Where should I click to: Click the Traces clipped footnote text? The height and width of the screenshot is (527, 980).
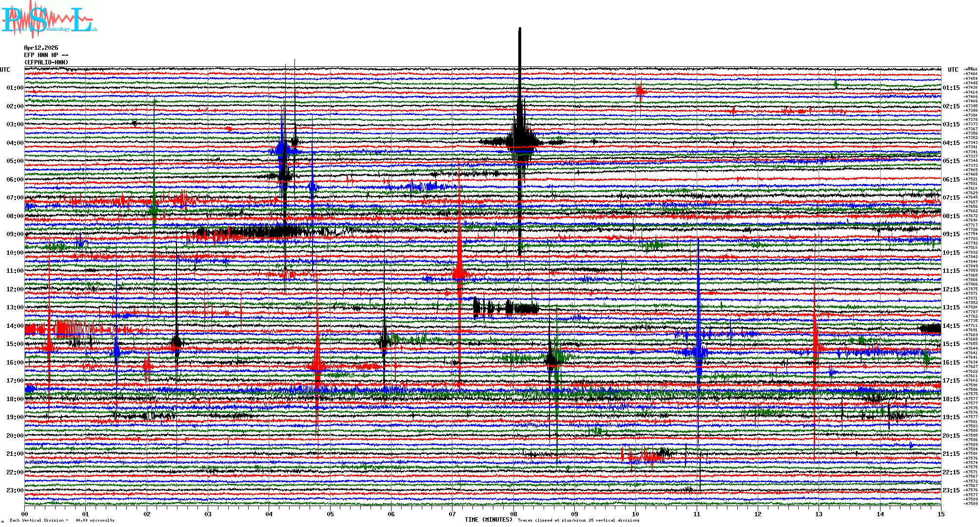click(578, 520)
